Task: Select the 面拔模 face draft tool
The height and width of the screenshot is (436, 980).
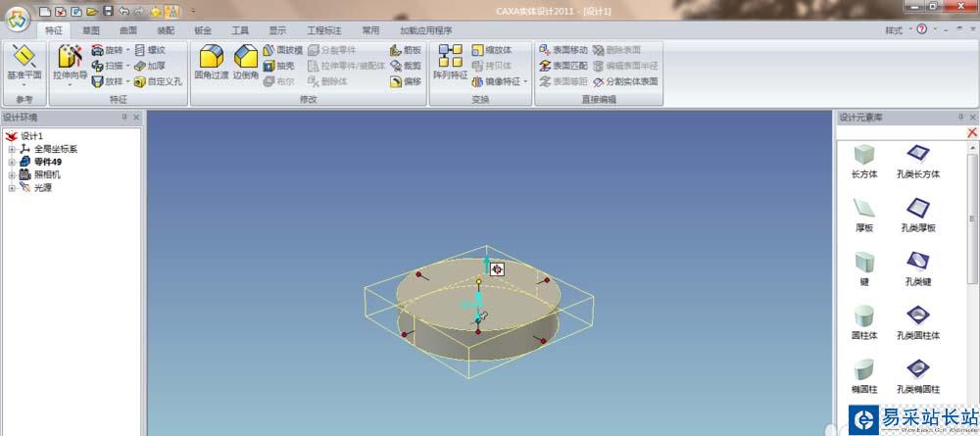Action: pyautogui.click(x=282, y=50)
